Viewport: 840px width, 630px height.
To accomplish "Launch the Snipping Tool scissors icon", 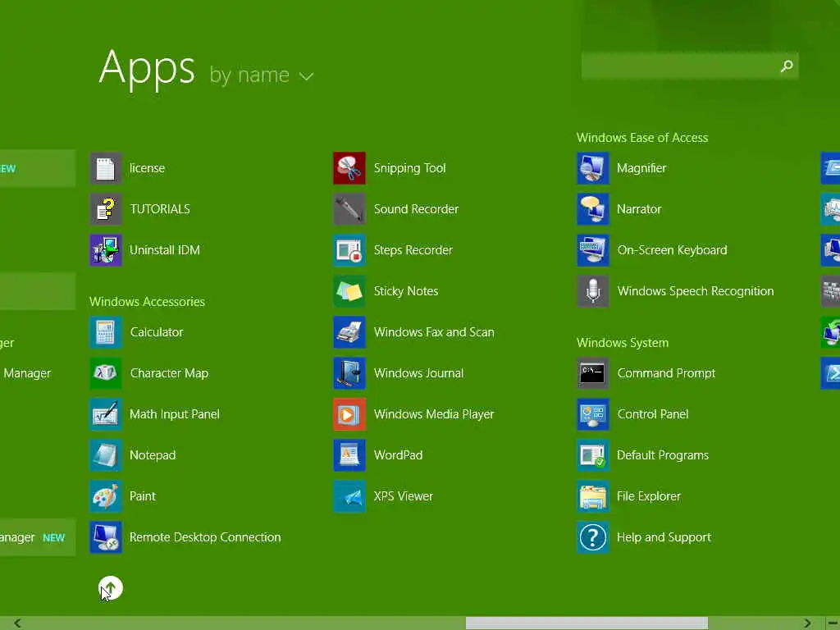I will 349,168.
